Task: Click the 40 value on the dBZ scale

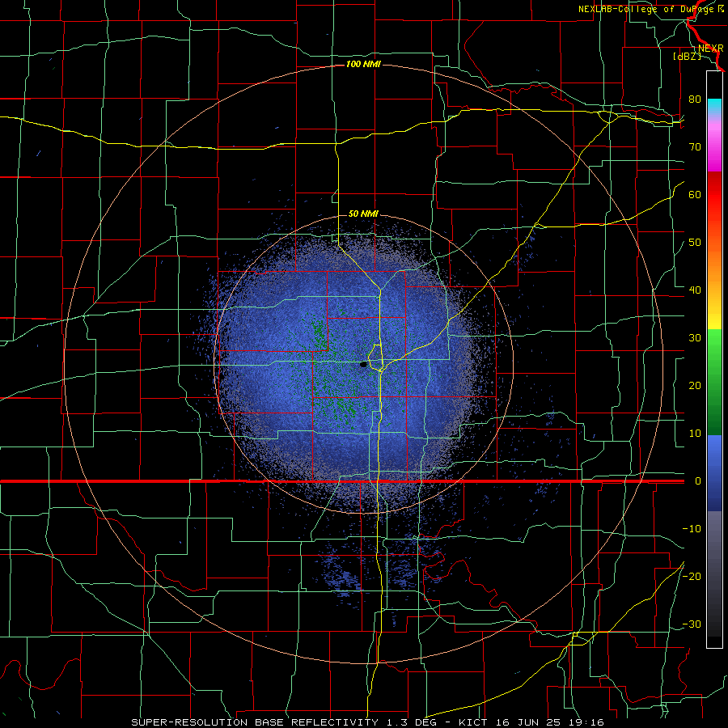Action: pos(695,290)
